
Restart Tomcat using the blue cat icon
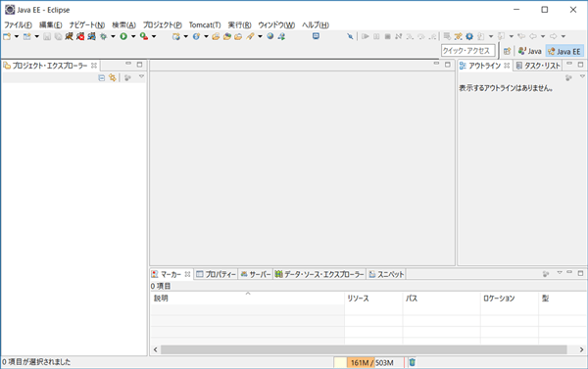(91, 36)
